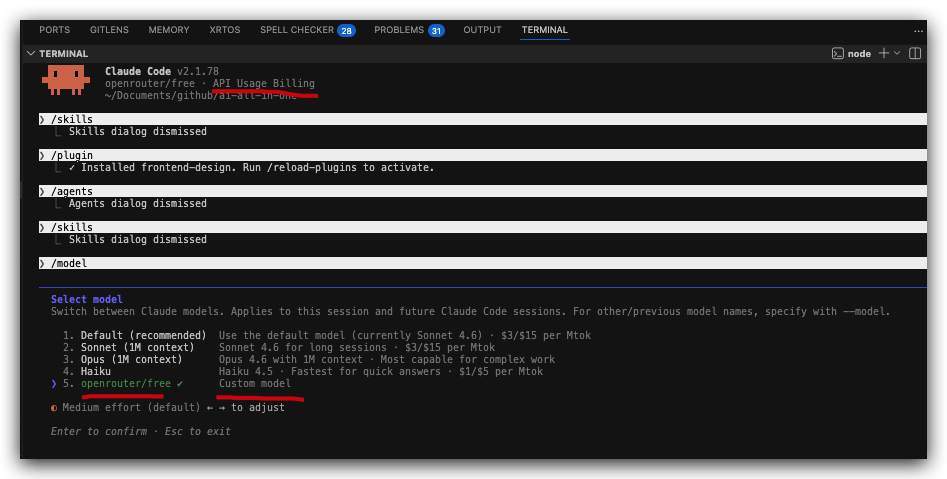Image resolution: width=947 pixels, height=479 pixels.
Task: Click the 'node' terminal name label
Action: click(859, 54)
